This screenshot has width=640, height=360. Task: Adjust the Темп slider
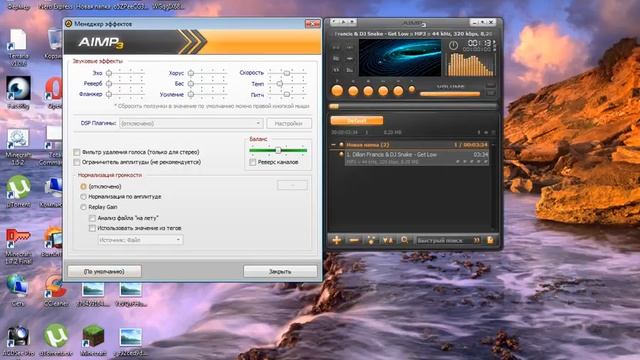pos(287,84)
